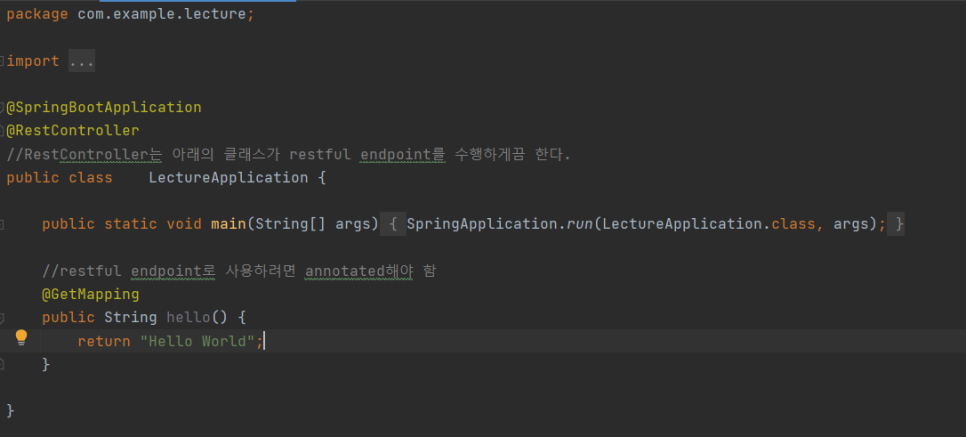The height and width of the screenshot is (437, 966).
Task: Click LectureApplication inside the run call
Action: (681, 224)
